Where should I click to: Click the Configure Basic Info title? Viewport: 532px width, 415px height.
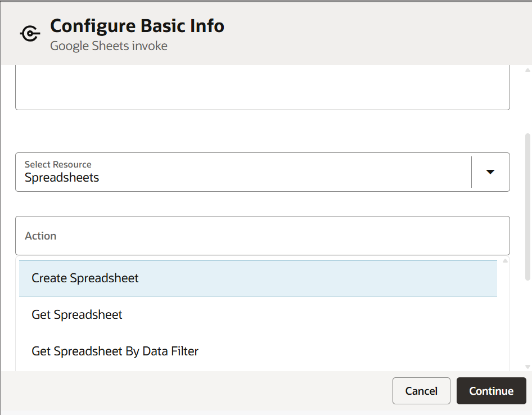137,26
